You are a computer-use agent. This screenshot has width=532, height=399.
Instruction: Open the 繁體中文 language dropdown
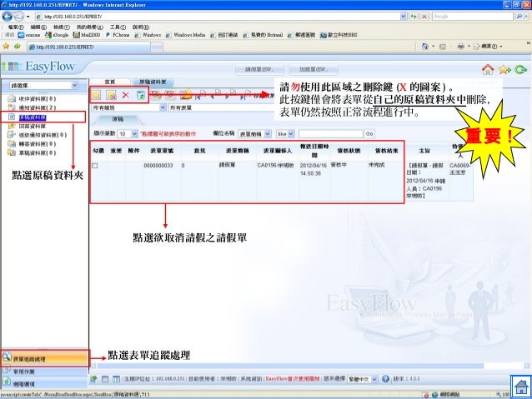tap(363, 379)
